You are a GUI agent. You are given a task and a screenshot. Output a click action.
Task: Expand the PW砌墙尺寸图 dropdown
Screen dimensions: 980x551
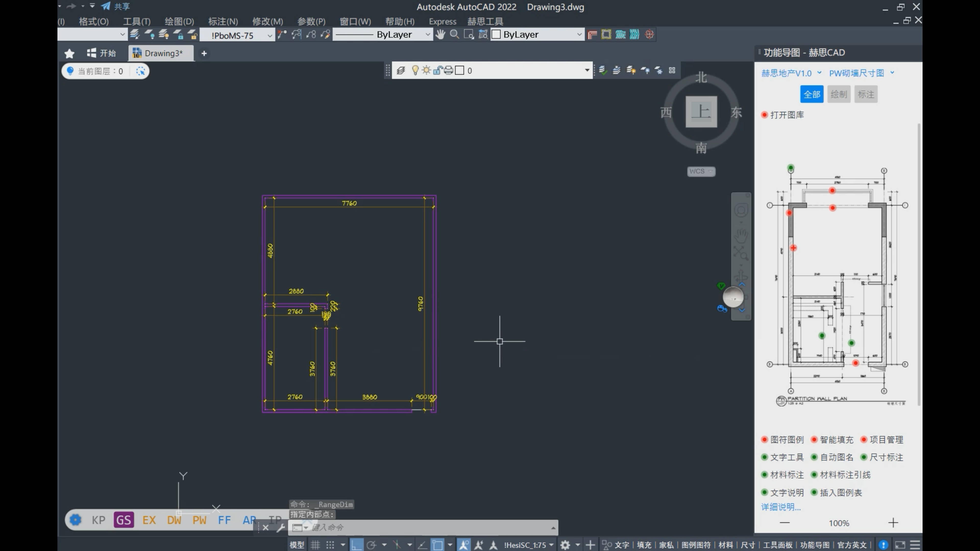(x=892, y=73)
